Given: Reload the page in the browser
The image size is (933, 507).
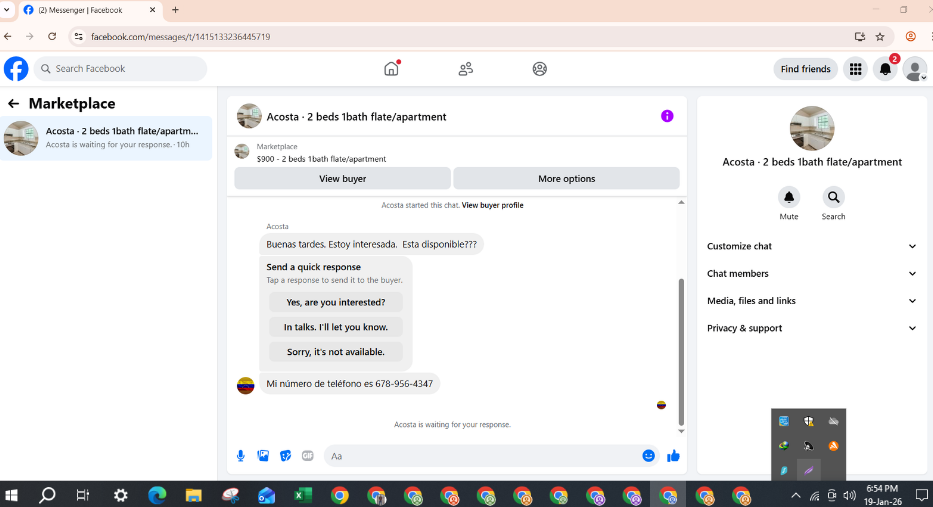Looking at the screenshot, I should 52,37.
